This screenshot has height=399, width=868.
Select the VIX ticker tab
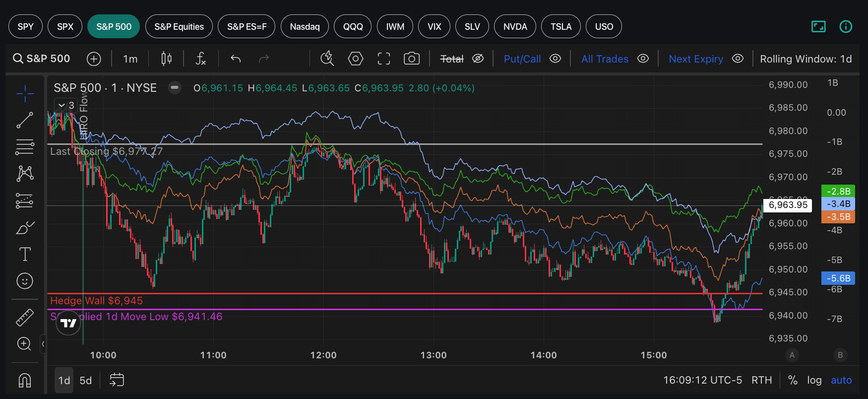click(x=434, y=27)
